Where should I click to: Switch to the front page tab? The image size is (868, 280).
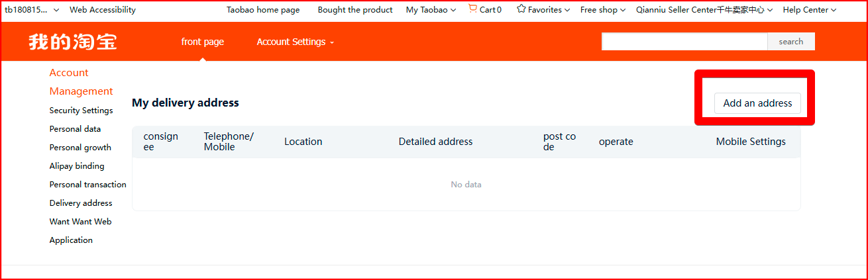[x=203, y=42]
